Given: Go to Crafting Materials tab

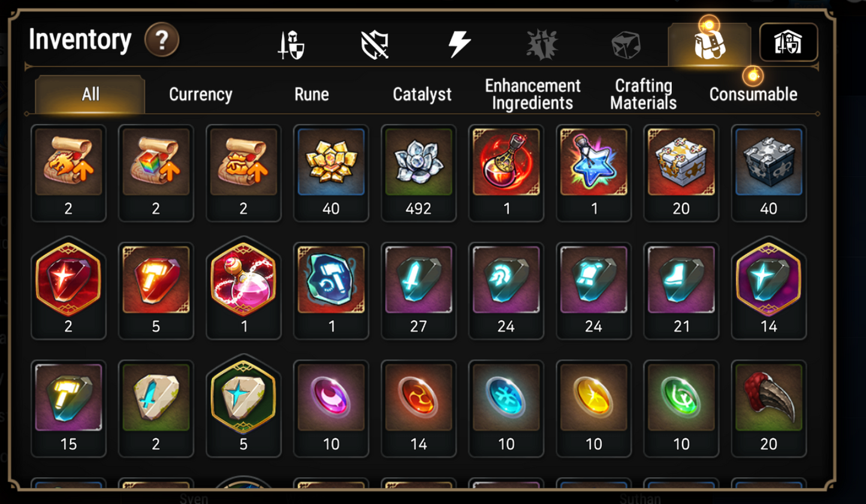Looking at the screenshot, I should (643, 94).
